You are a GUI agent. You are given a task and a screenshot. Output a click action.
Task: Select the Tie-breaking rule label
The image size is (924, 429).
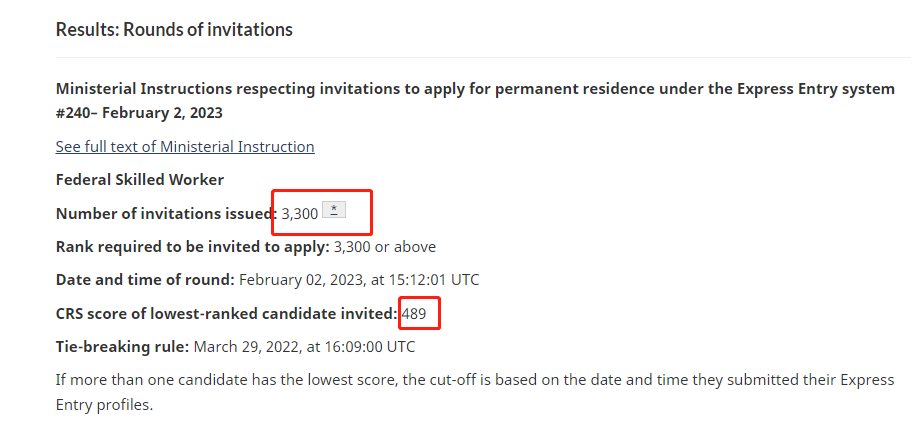[123, 346]
